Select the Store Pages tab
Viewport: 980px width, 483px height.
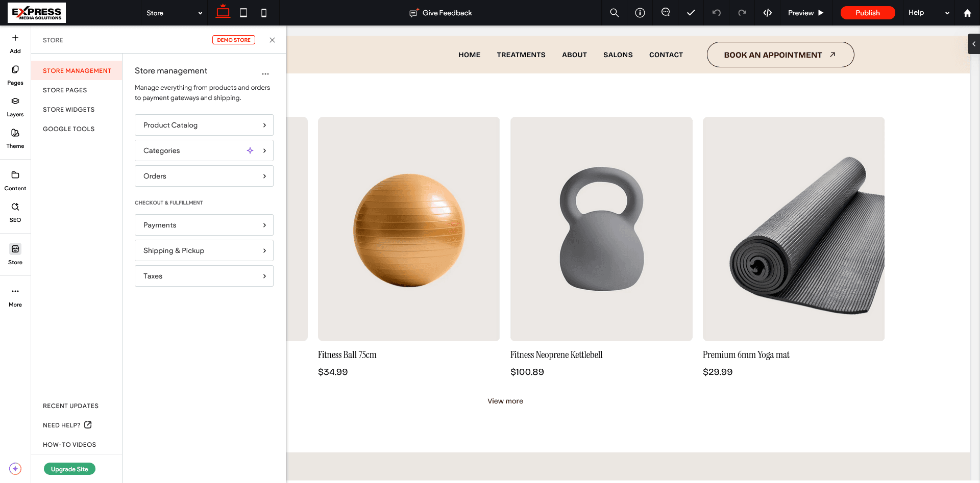65,90
